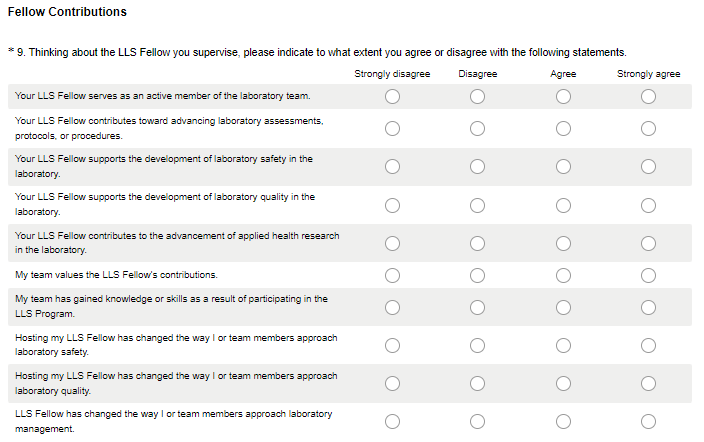Select Strongly agree for supports laboratory safety development
The height and width of the screenshot is (442, 704).
click(649, 167)
